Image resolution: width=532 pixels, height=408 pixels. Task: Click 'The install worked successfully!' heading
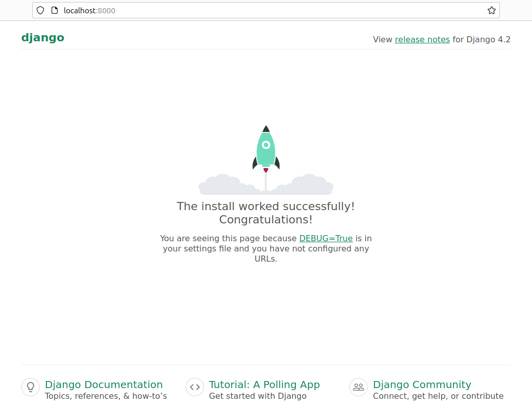point(266,206)
